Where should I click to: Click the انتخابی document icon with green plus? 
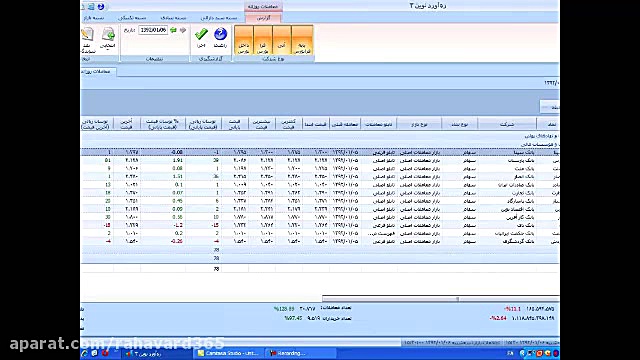pyautogui.click(x=108, y=35)
